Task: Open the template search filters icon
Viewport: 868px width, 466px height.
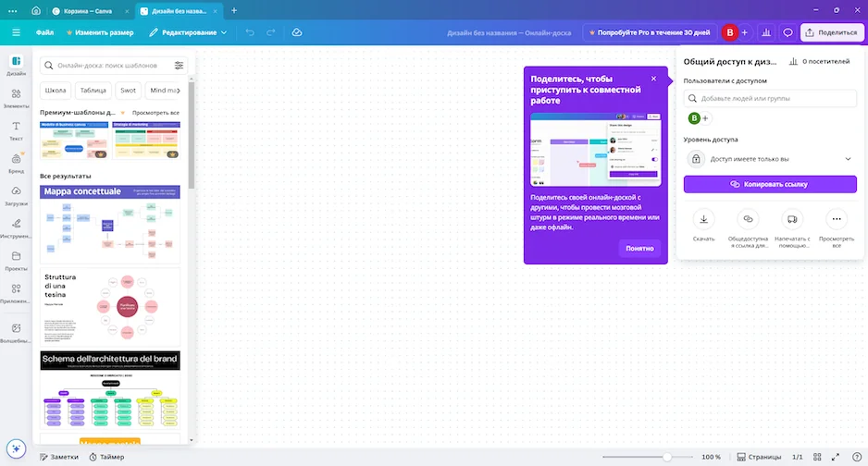Action: pos(179,66)
